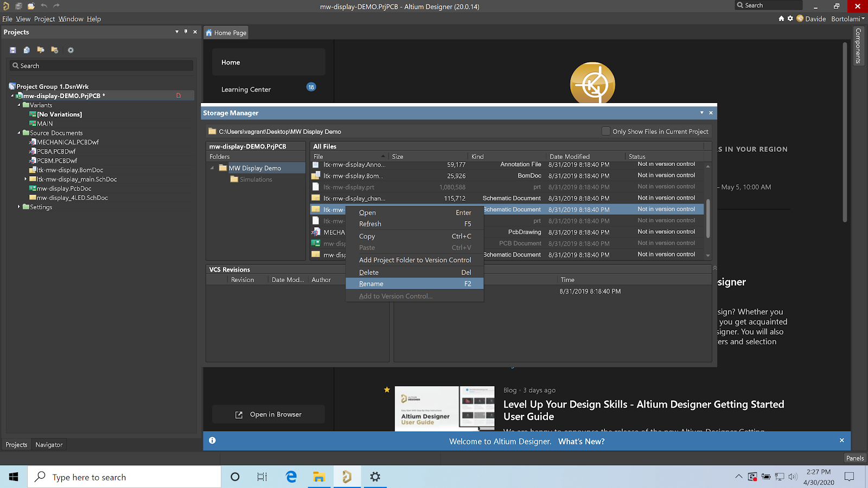
Task: Click the Open document folder icon in title bar
Action: click(x=31, y=6)
